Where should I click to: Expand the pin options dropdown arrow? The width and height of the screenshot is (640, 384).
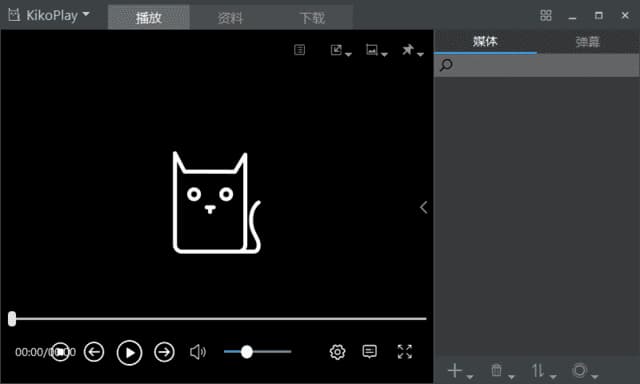click(x=420, y=54)
